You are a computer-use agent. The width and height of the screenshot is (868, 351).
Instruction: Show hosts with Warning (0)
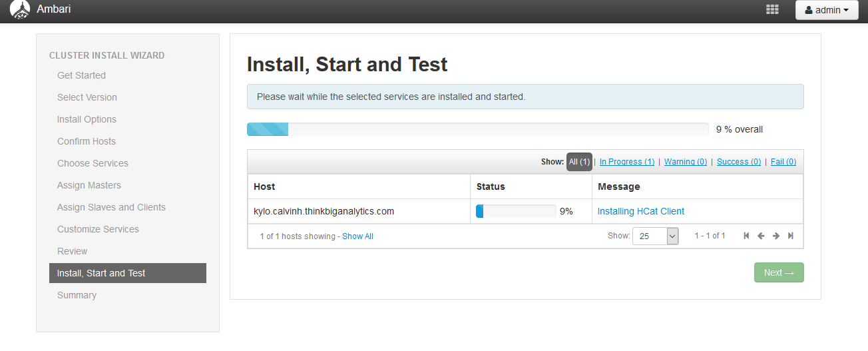click(685, 162)
